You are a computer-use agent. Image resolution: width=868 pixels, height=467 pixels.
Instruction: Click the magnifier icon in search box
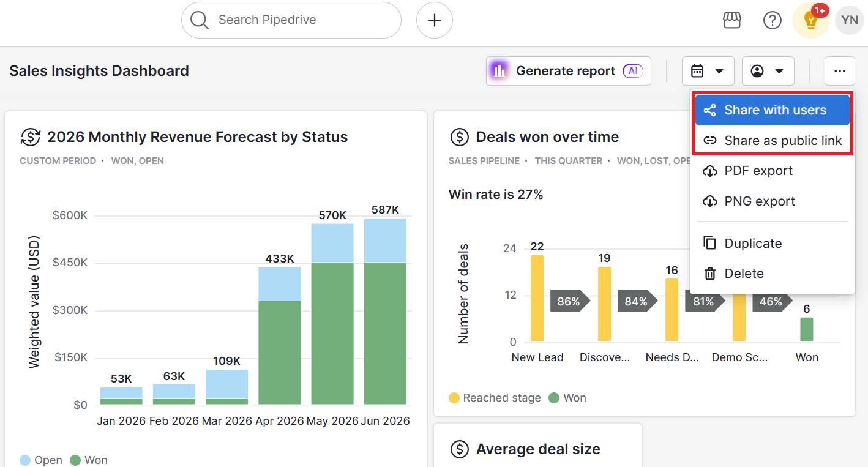(x=200, y=20)
